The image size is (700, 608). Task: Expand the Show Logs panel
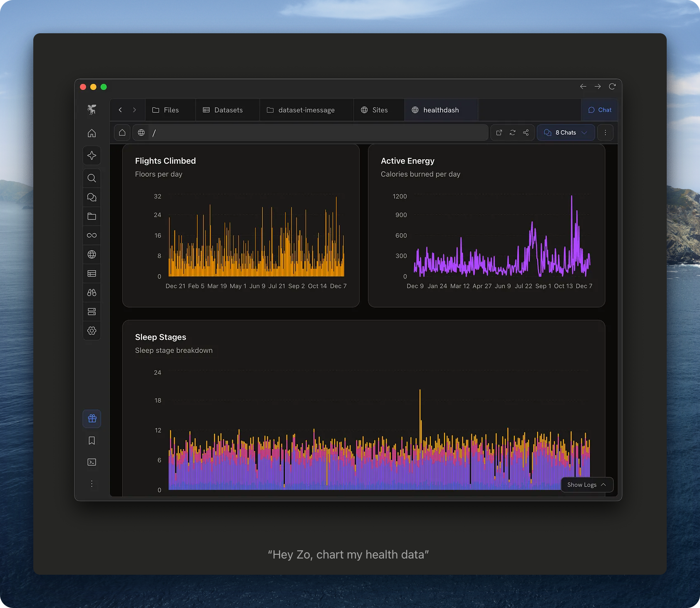coord(587,485)
